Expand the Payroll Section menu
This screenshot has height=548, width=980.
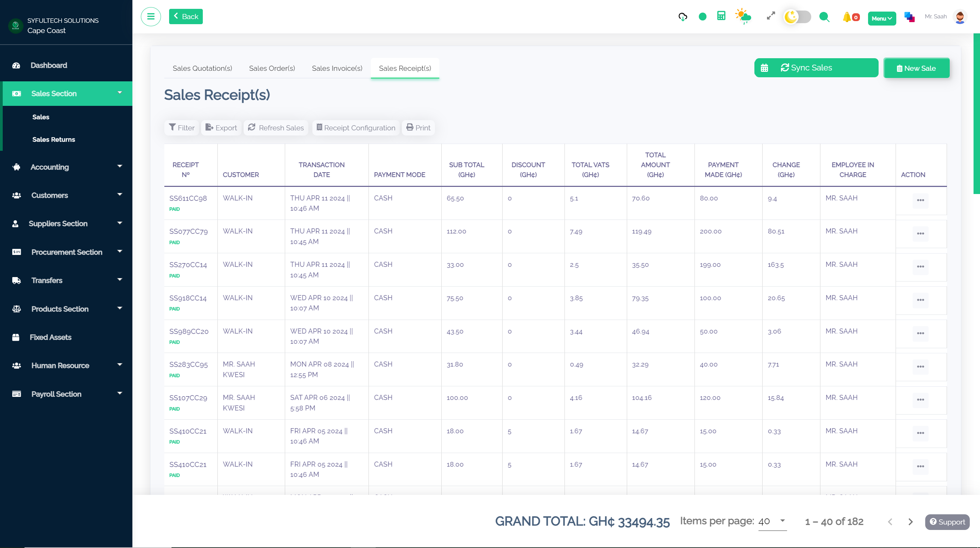point(66,394)
